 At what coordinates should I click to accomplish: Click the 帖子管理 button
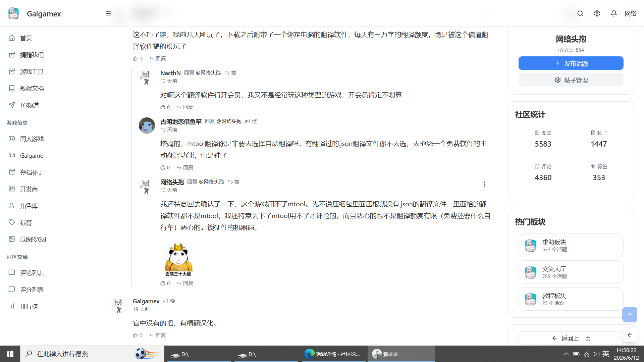pos(571,80)
